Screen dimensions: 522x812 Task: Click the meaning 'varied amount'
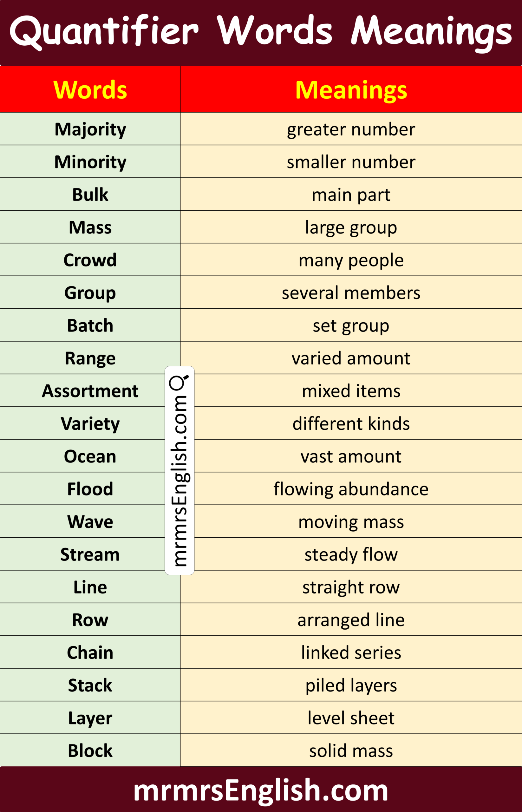coord(351,358)
